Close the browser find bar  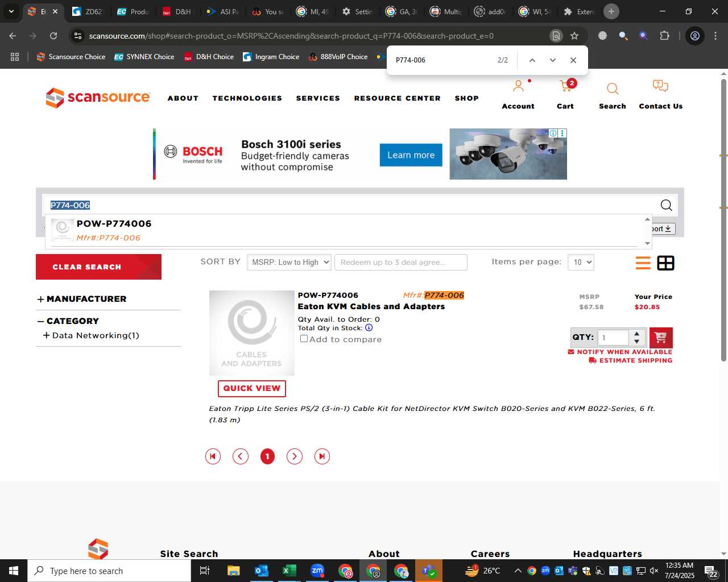(x=573, y=60)
